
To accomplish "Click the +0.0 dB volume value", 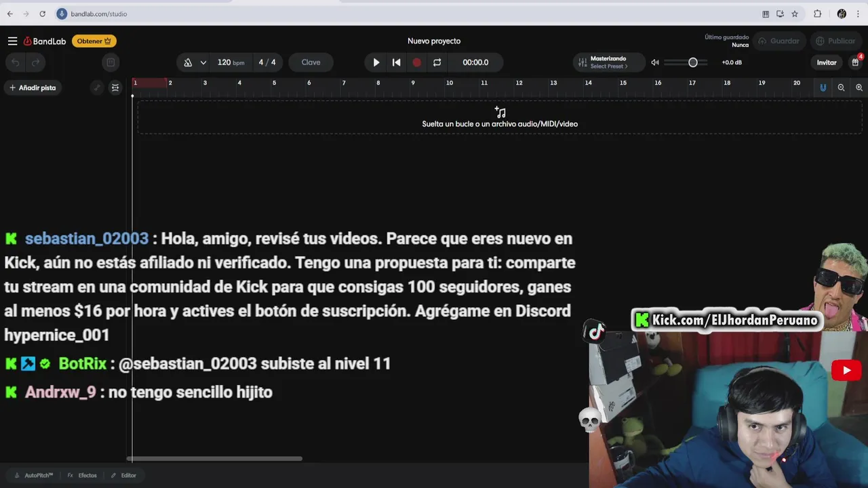I will [732, 62].
